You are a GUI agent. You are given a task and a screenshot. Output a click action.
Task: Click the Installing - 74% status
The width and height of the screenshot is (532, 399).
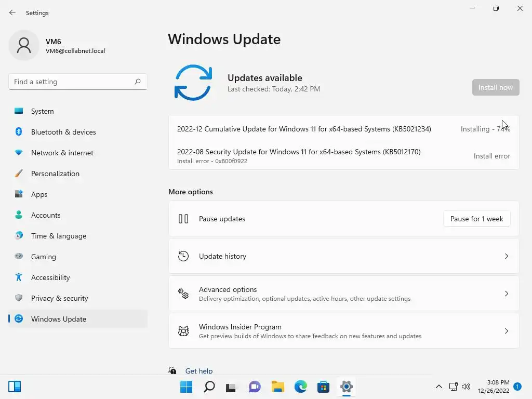pyautogui.click(x=485, y=129)
